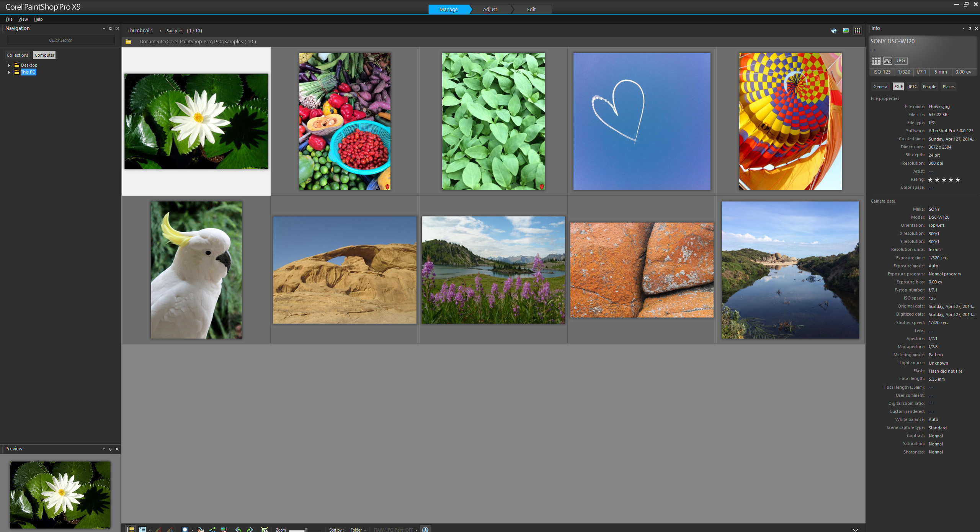
Task: Undo with the green back-arrow icon
Action: (x=239, y=529)
